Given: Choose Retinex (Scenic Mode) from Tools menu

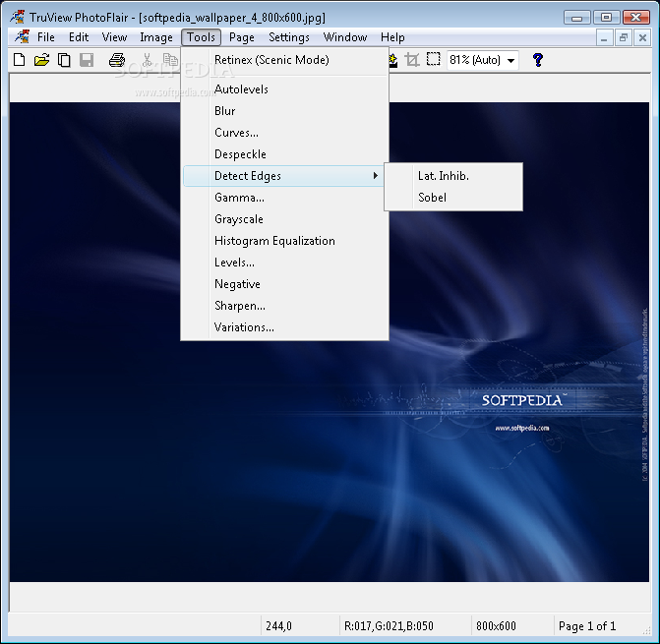Looking at the screenshot, I should tap(285, 60).
